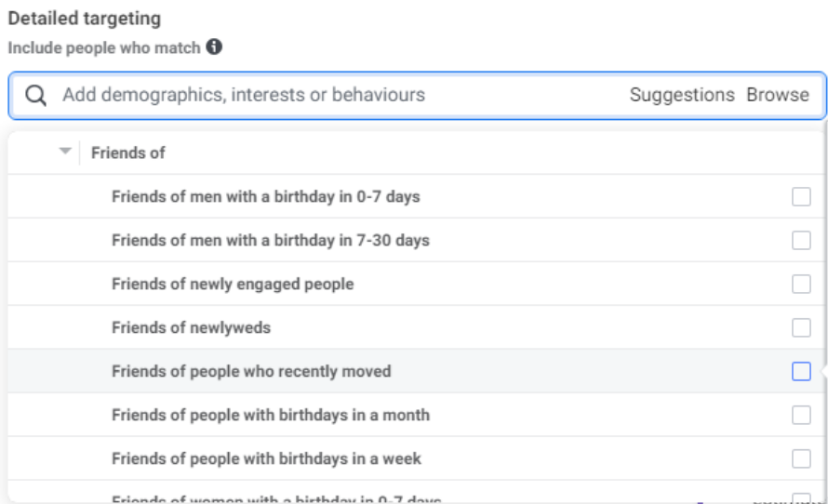This screenshot has width=828, height=504.
Task: Choose Friends of men with birthday in 0-7 days label
Action: click(265, 196)
